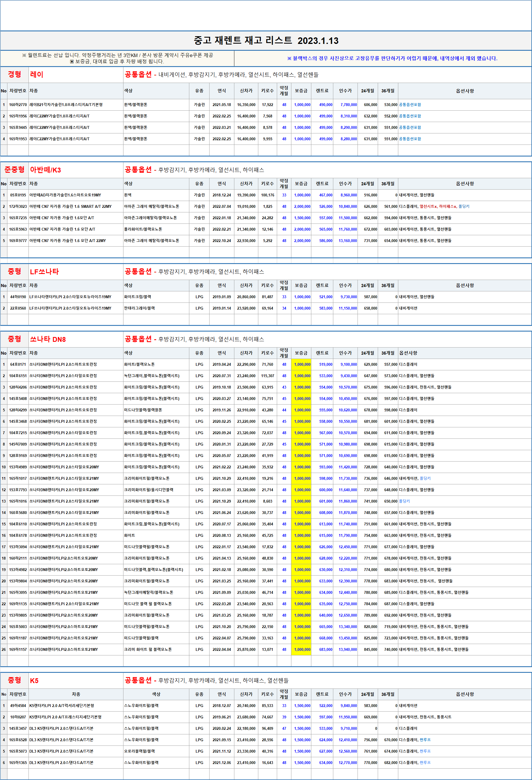The image size is (532, 780).
Task: Select color '오로라블랙펄/블랙'
Action: point(139,751)
